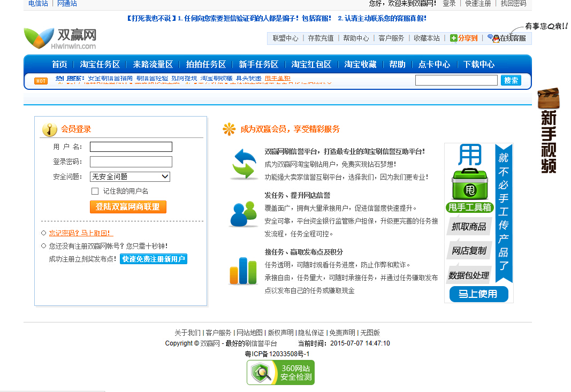Viewport: 571px width, 392px height.
Task: Open 存款充值 in the top menu
Action: click(x=321, y=38)
